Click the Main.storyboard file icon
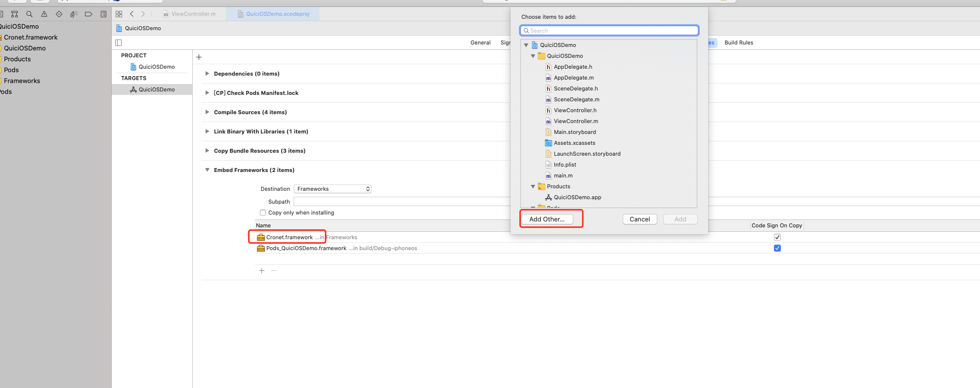Screen dimensions: 980x388 coord(548,132)
